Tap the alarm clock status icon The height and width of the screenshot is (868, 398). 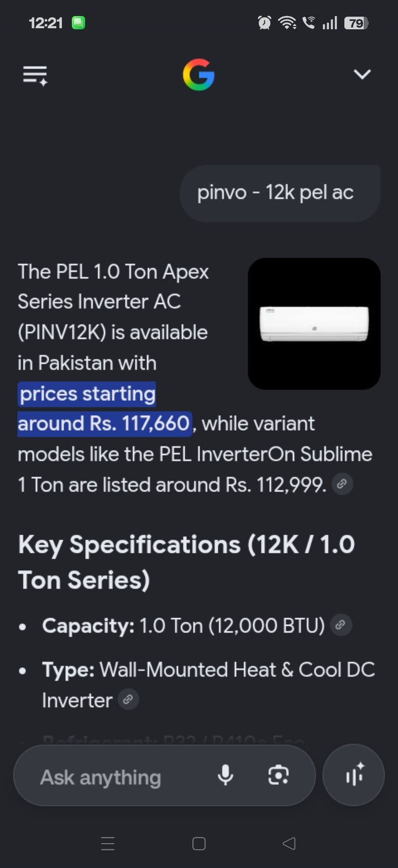[x=264, y=23]
